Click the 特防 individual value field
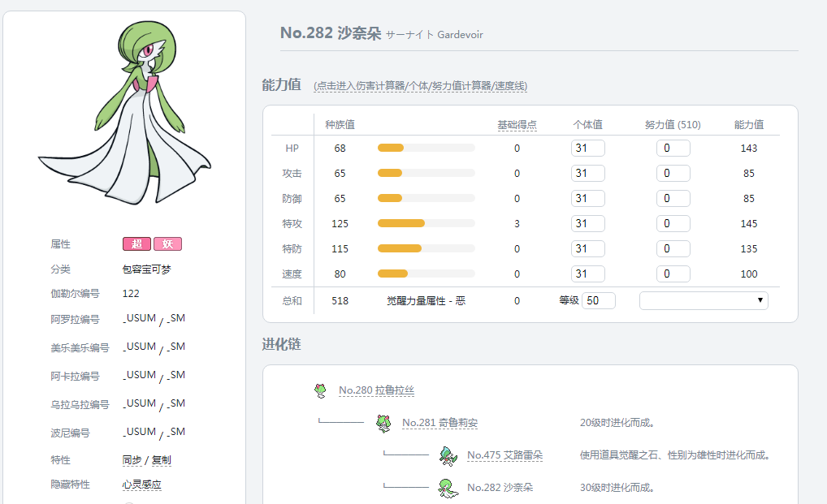Image resolution: width=827 pixels, height=504 pixels. [587, 248]
